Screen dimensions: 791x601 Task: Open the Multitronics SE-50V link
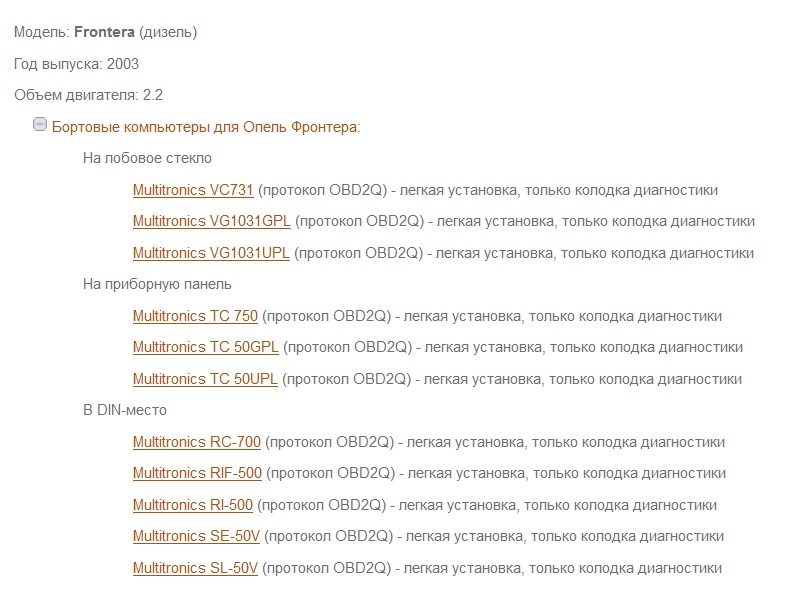(196, 536)
